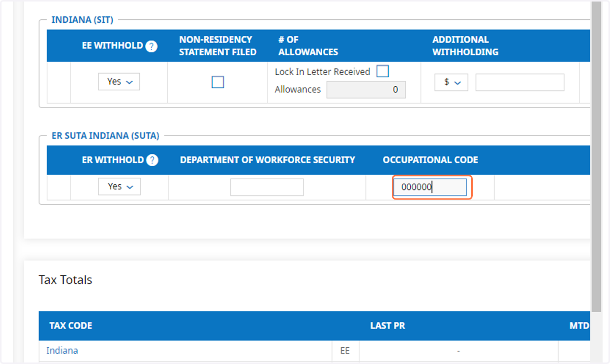Click the # OF ALLOWANCES column header
The width and height of the screenshot is (610, 364).
pyautogui.click(x=308, y=46)
